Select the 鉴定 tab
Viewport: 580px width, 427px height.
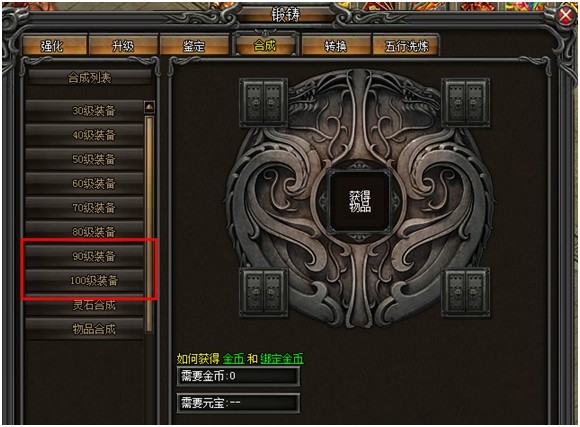coord(194,46)
